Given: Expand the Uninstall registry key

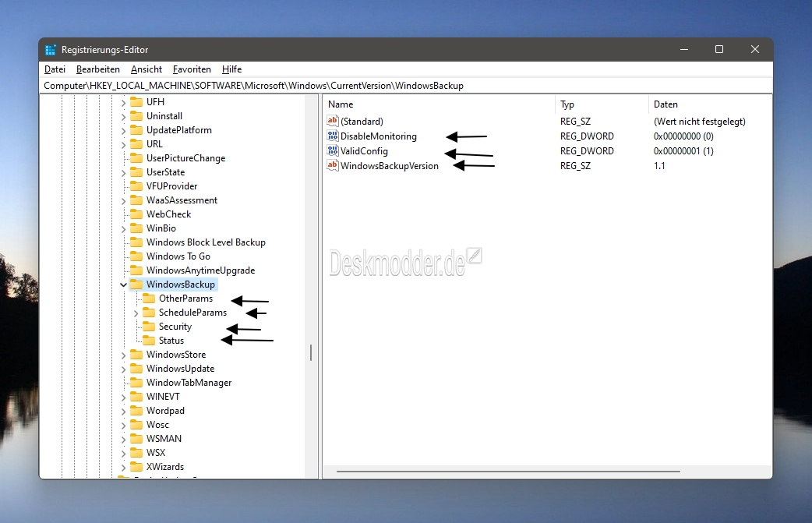Looking at the screenshot, I should point(123,116).
